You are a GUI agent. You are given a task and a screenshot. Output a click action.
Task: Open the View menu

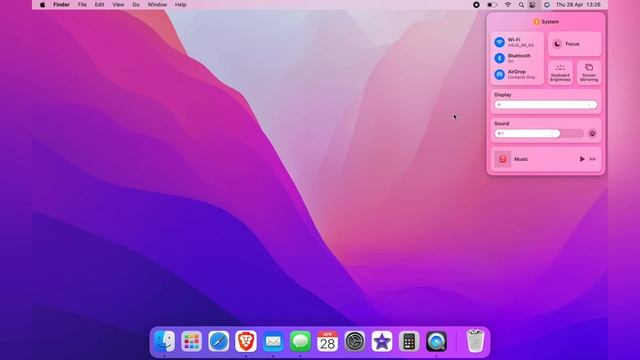(x=118, y=4)
